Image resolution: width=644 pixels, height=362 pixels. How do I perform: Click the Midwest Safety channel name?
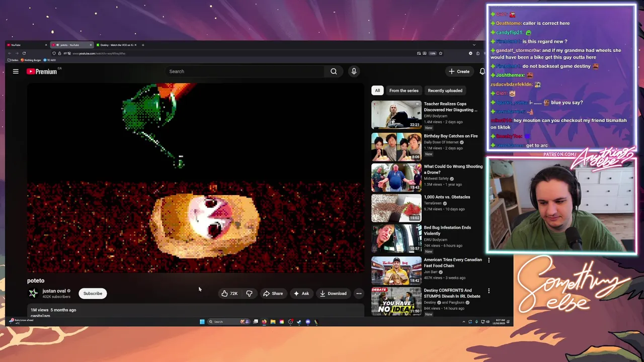tap(436, 178)
